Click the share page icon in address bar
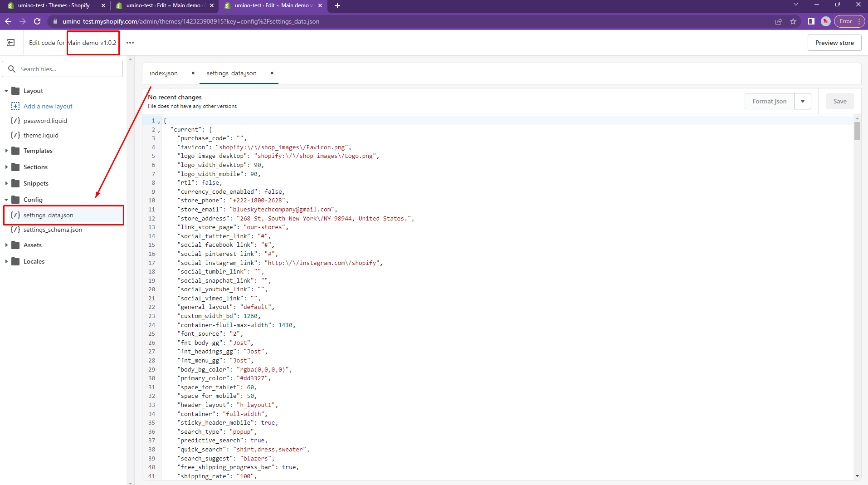The image size is (868, 485). [x=779, y=21]
